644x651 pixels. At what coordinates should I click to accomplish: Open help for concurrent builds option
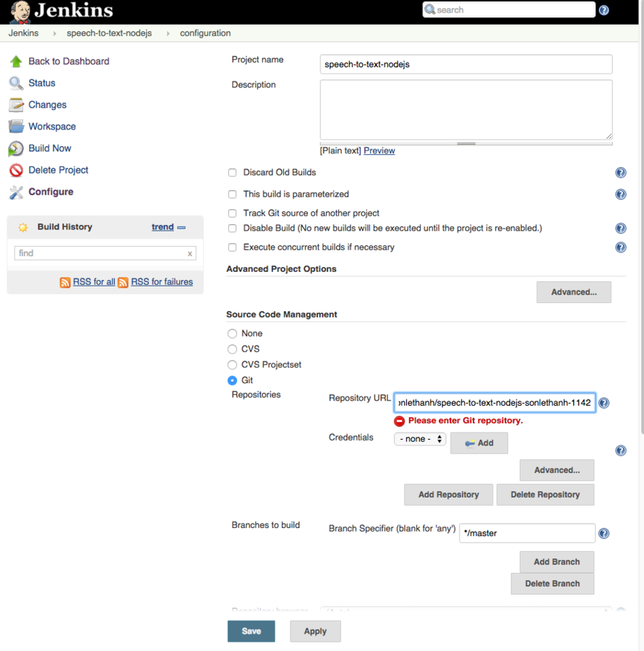621,247
